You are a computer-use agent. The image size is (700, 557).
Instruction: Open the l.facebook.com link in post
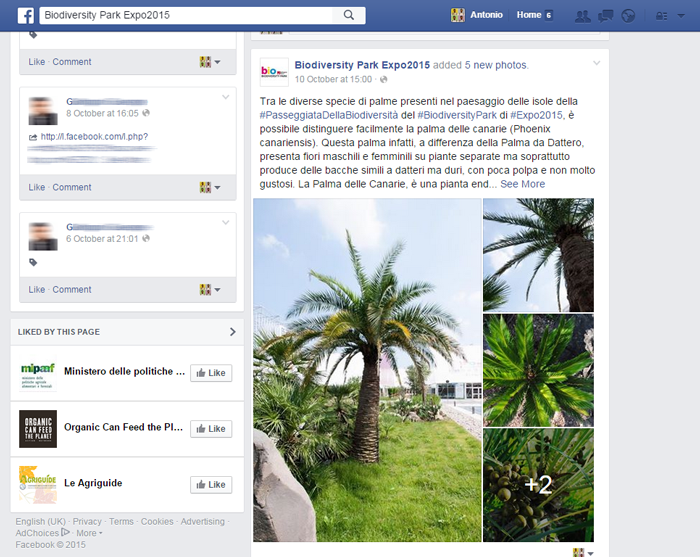pyautogui.click(x=94, y=137)
